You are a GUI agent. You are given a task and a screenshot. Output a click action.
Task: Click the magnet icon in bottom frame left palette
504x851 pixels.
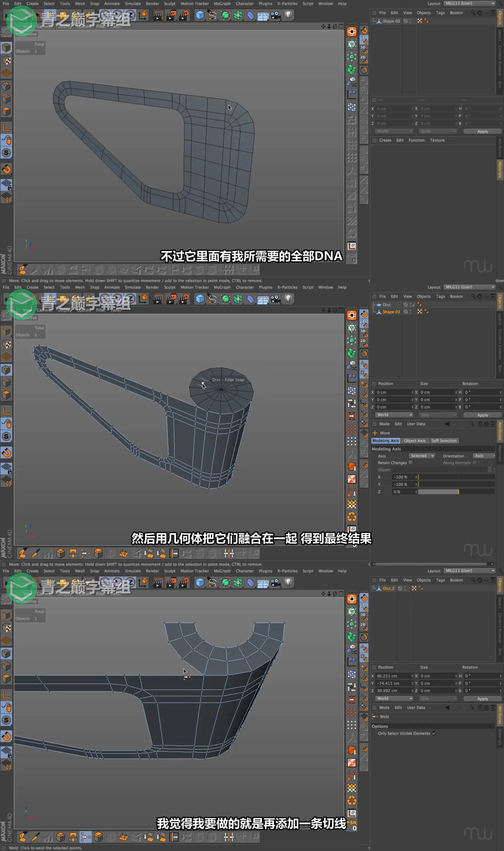[7, 736]
